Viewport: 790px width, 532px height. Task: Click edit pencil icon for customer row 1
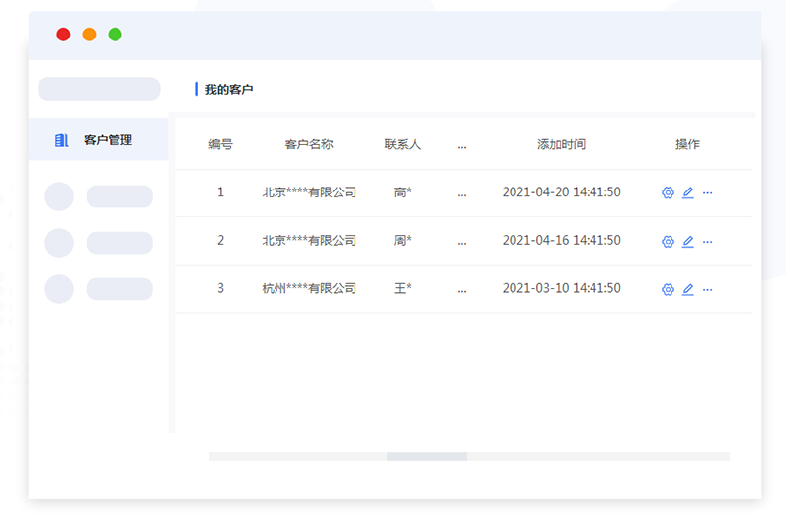pos(688,193)
